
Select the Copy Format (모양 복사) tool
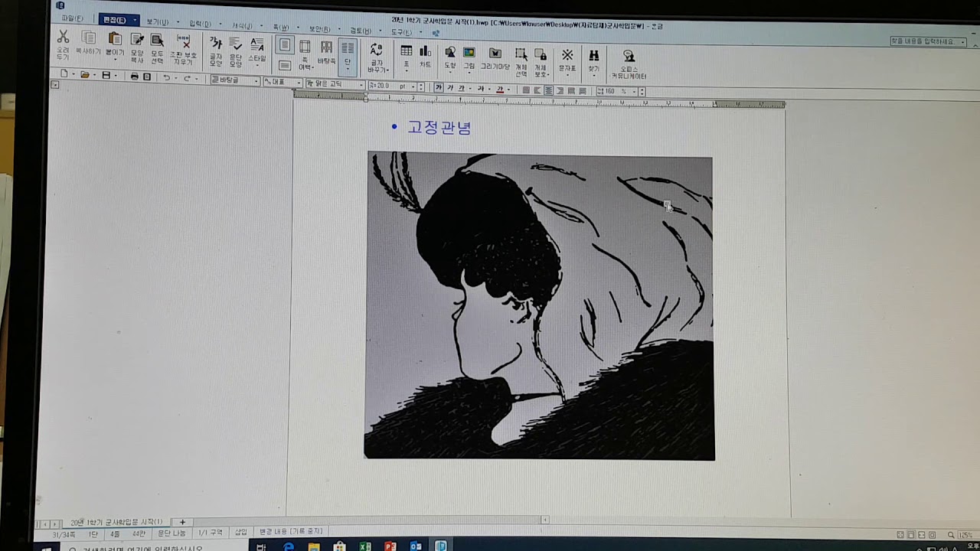pos(137,41)
